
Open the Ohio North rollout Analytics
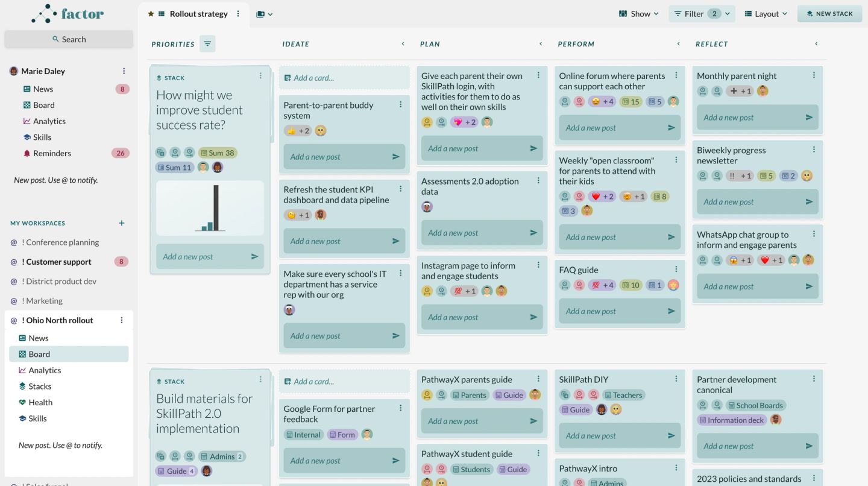(x=45, y=370)
